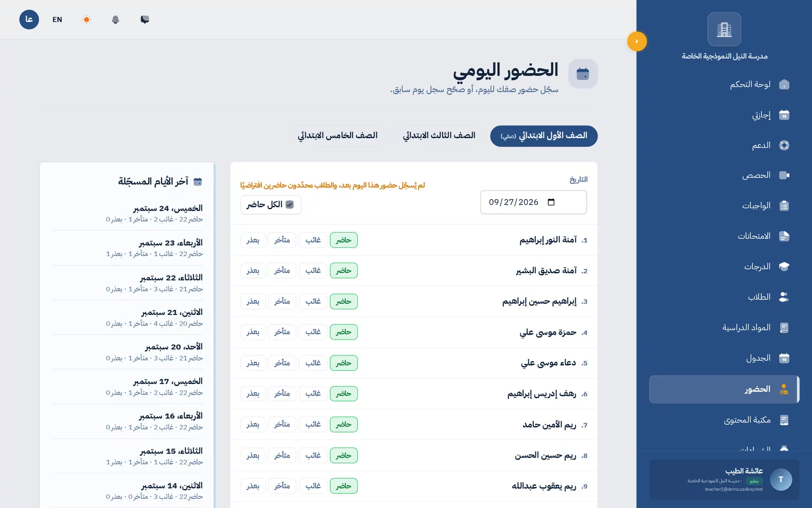Image resolution: width=812 pixels, height=508 pixels.
Task: Click the attendance person icon in sidebar
Action: click(x=784, y=389)
